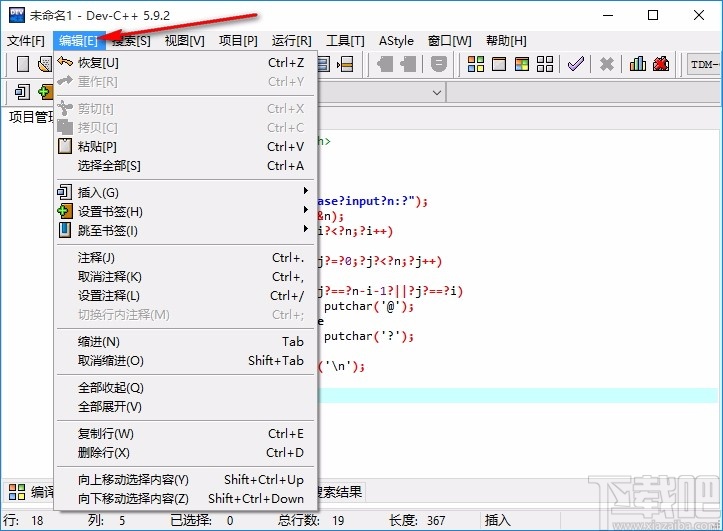Viewport: 723px width, 531px height.
Task: Click the window-shaped run icon
Action: pos(498,64)
